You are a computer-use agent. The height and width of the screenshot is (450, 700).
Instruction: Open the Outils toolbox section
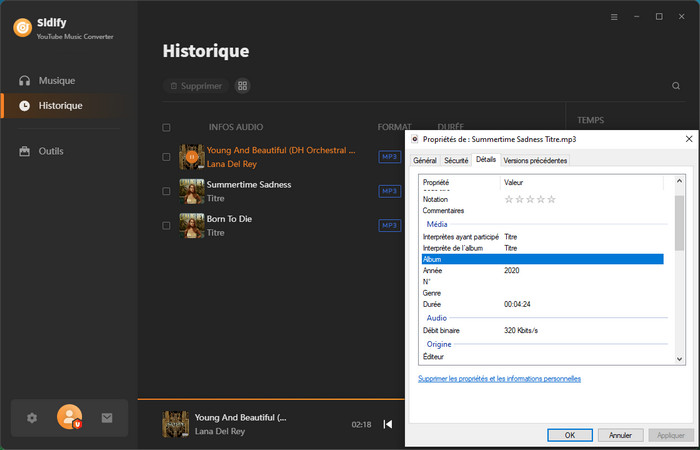50,151
